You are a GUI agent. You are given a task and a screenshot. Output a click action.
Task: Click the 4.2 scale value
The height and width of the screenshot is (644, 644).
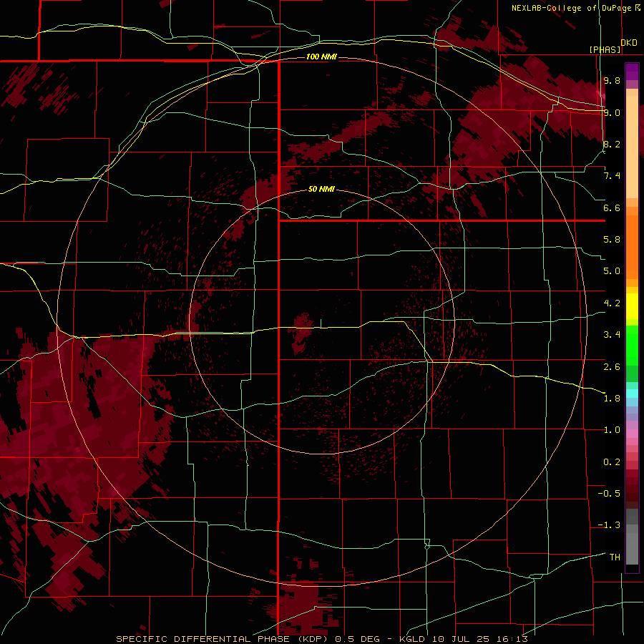[x=612, y=303]
